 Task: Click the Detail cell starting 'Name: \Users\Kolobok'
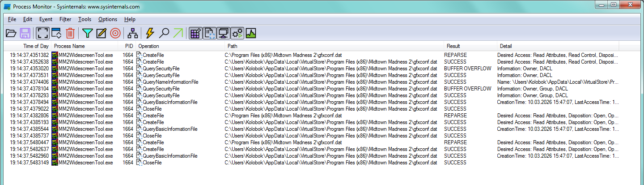pos(558,82)
